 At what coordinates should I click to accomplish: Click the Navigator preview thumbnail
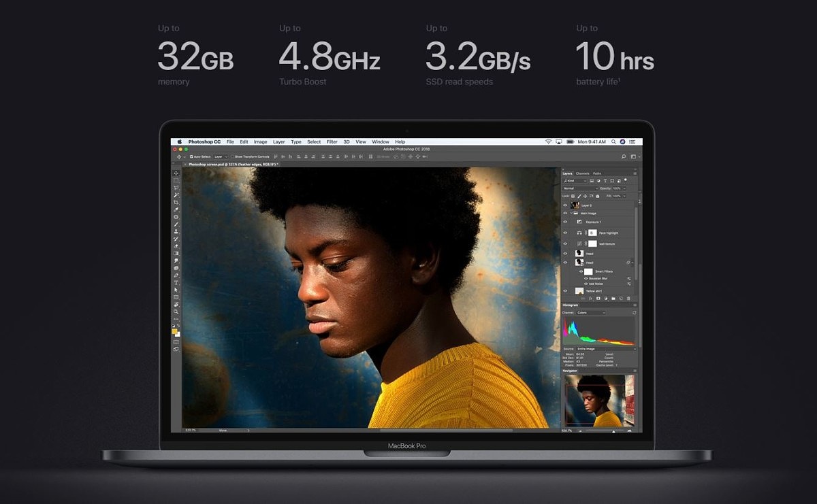(x=599, y=400)
